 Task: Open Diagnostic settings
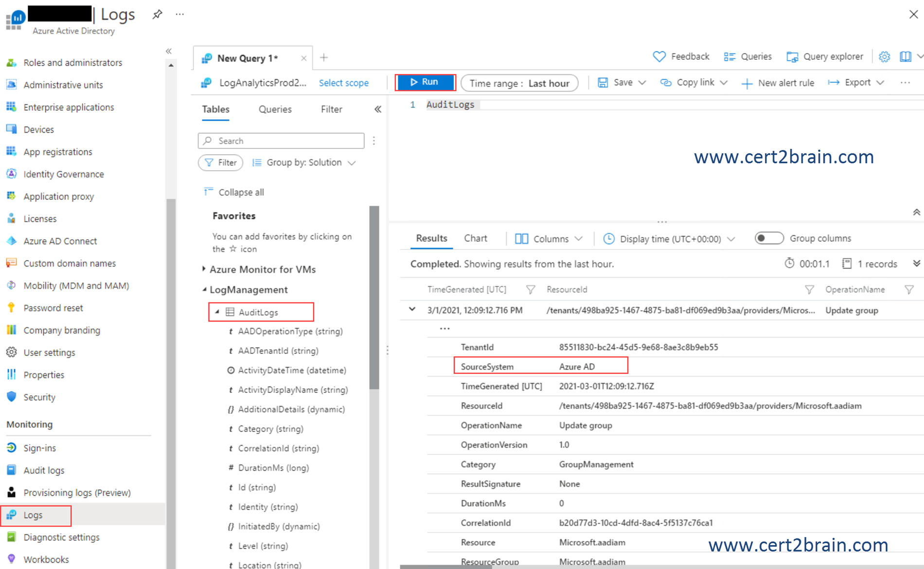61,537
